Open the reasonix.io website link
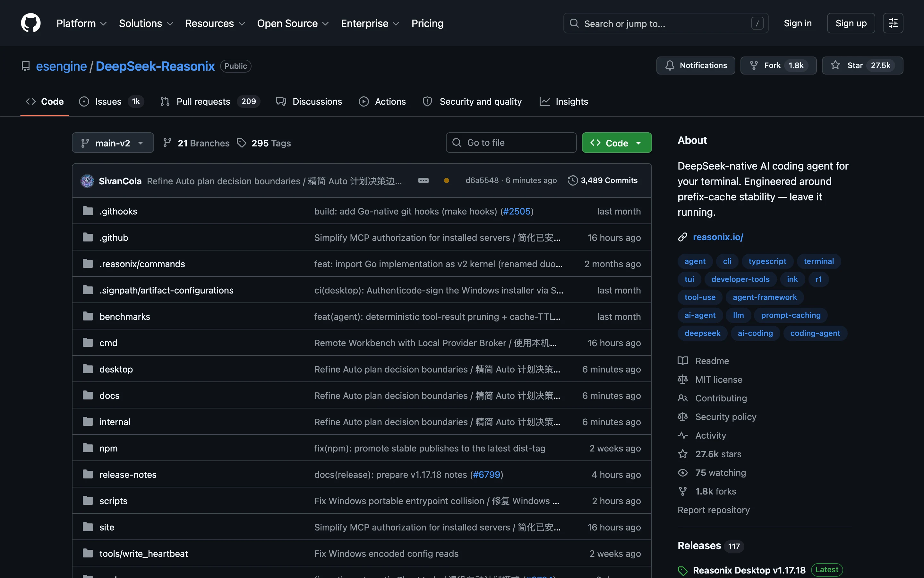Viewport: 924px width, 578px height. pos(718,237)
